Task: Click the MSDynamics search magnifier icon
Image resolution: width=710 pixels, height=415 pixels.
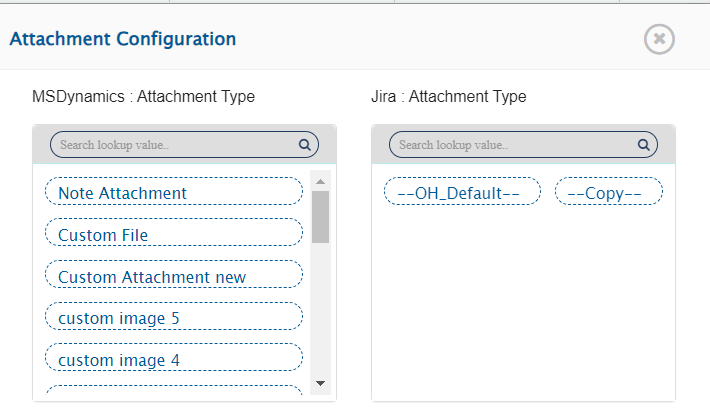Action: point(305,145)
